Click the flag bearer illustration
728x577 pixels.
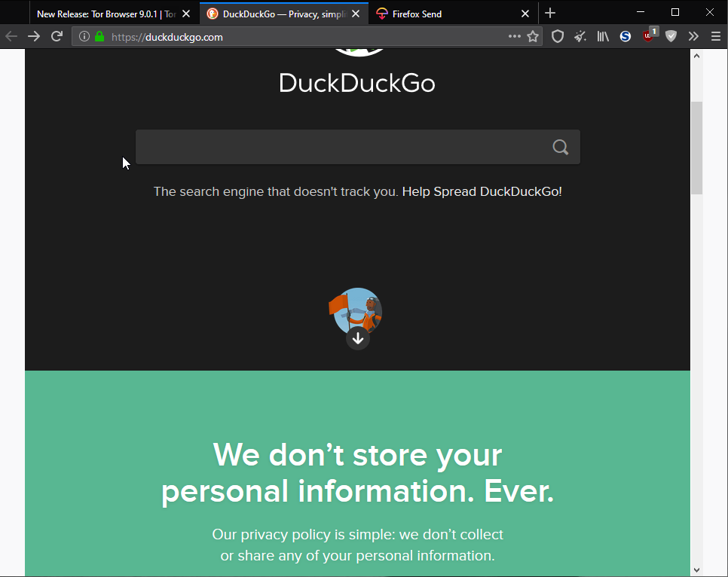(x=356, y=310)
